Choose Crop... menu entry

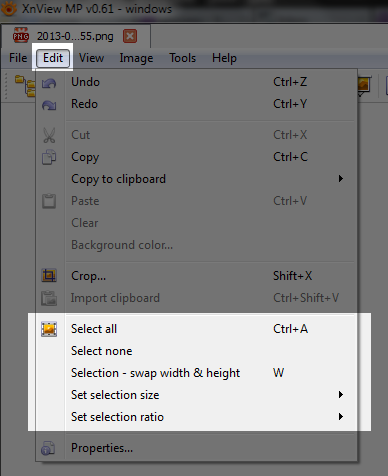[197, 276]
